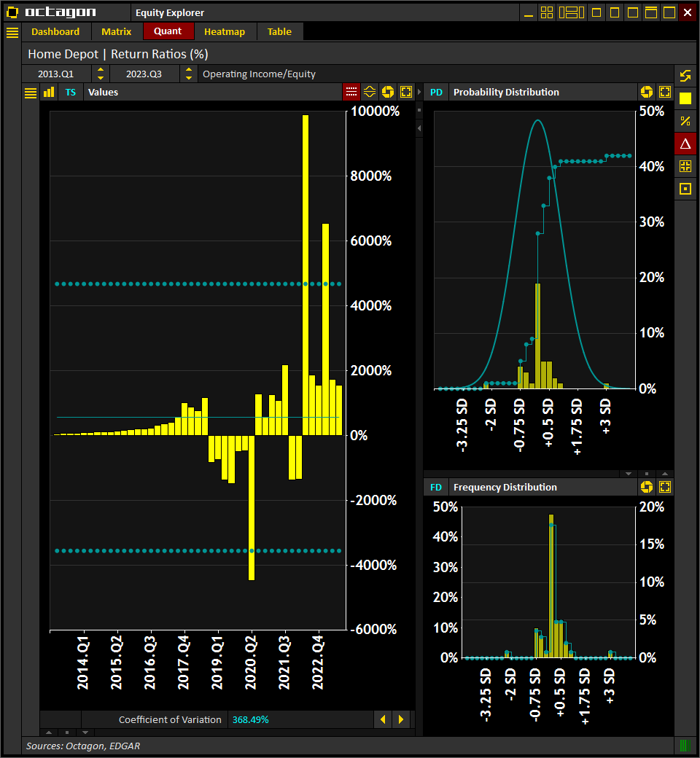
Task: Show next statistic with right arrow
Action: [x=401, y=719]
